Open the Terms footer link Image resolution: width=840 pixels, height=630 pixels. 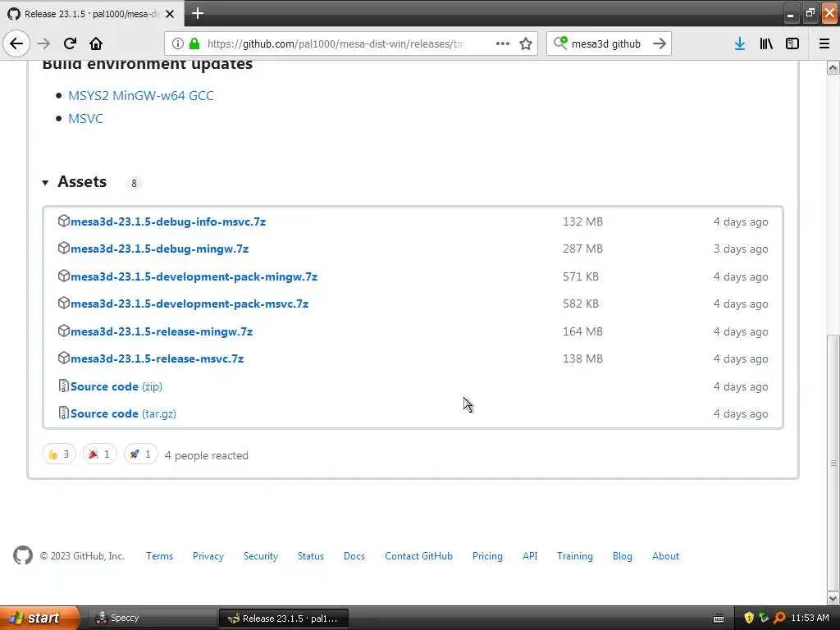click(160, 556)
